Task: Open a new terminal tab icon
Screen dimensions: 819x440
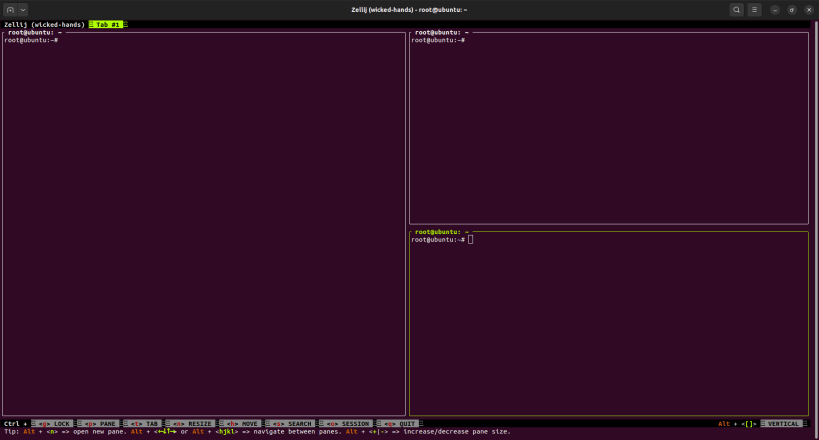Action: click(10, 10)
